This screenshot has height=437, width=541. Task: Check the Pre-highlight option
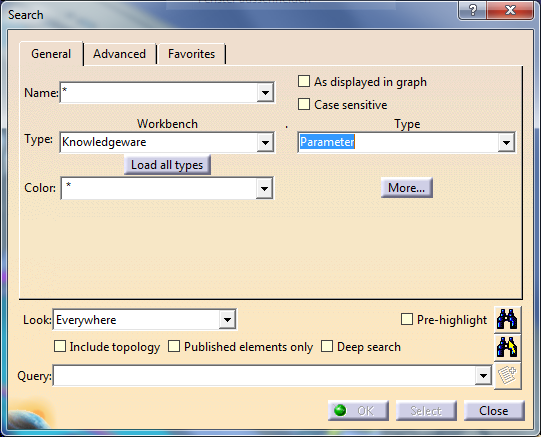pyautogui.click(x=407, y=319)
